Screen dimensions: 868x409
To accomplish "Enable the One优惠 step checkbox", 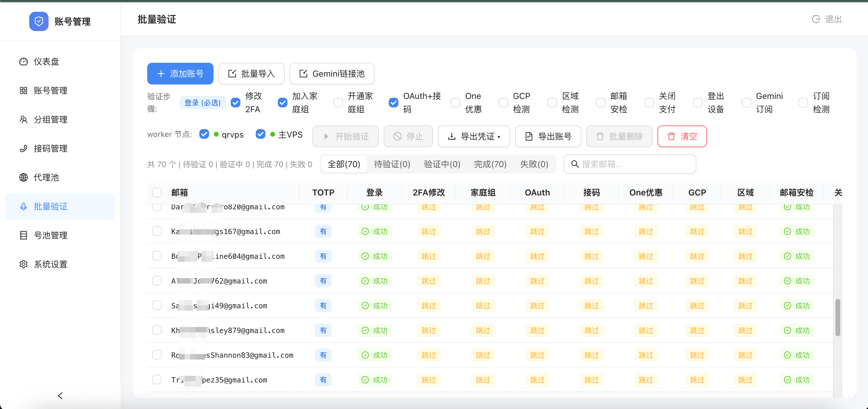I will [x=455, y=103].
